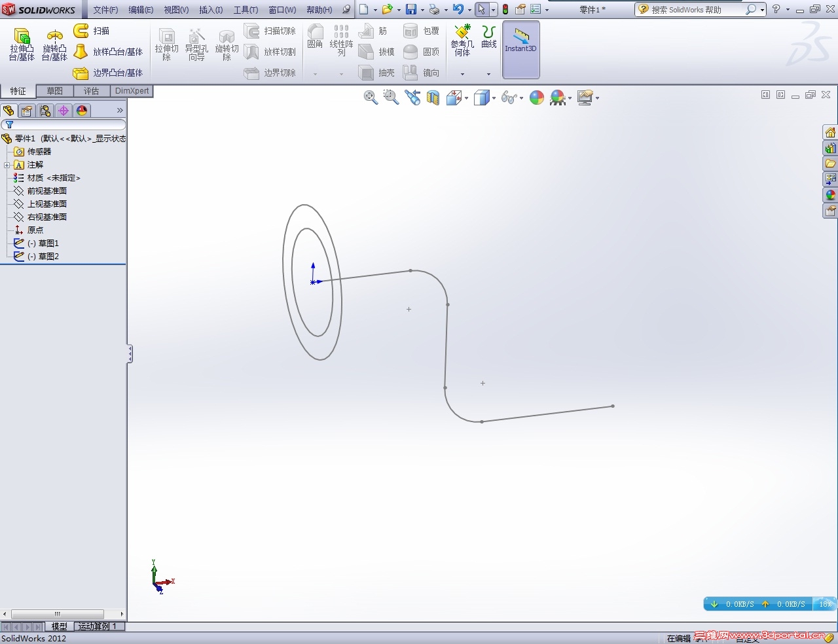Open the Curves dropdown arrow
This screenshot has height=644, width=838.
click(488, 74)
